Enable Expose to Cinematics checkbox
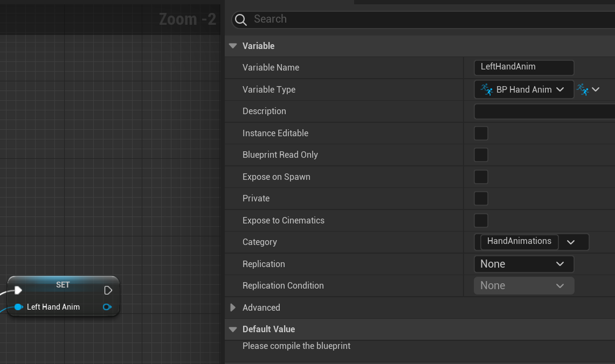The height and width of the screenshot is (364, 615). pyautogui.click(x=481, y=220)
